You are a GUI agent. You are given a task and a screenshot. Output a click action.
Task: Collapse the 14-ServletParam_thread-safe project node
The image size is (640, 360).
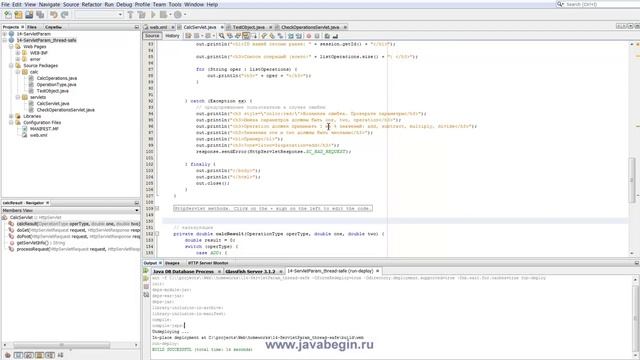click(x=5, y=40)
